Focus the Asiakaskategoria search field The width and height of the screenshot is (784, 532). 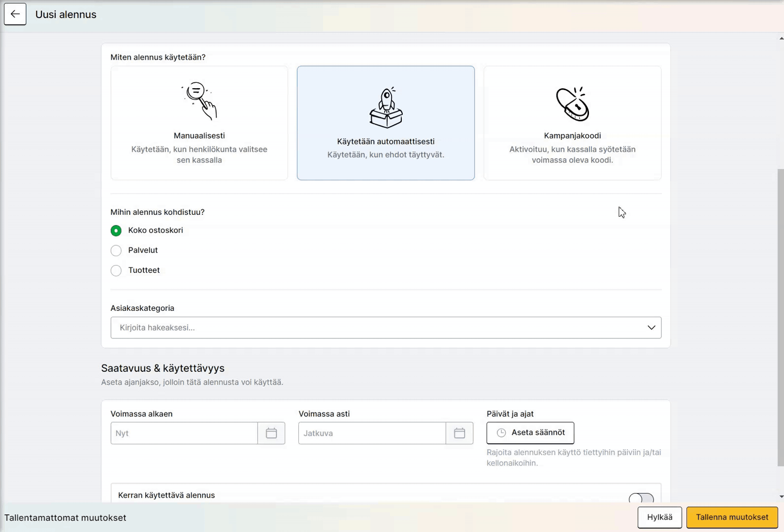386,328
